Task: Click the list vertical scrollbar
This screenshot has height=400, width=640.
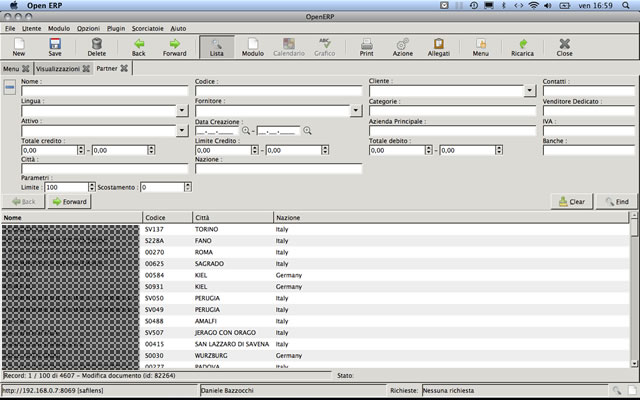Action: [634, 290]
